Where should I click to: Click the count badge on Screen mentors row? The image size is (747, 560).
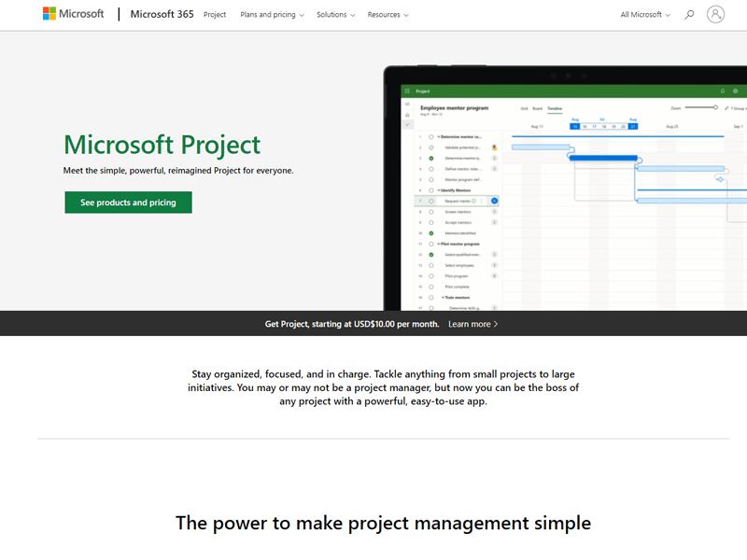(x=494, y=212)
